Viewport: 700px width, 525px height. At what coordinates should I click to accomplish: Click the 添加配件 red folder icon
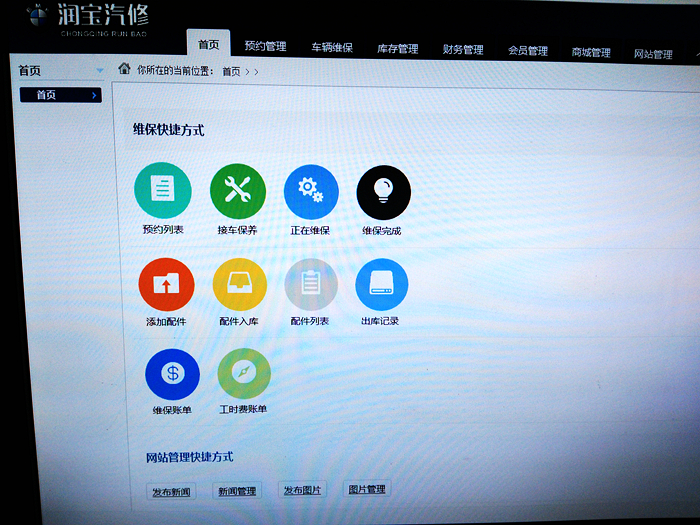[167, 284]
